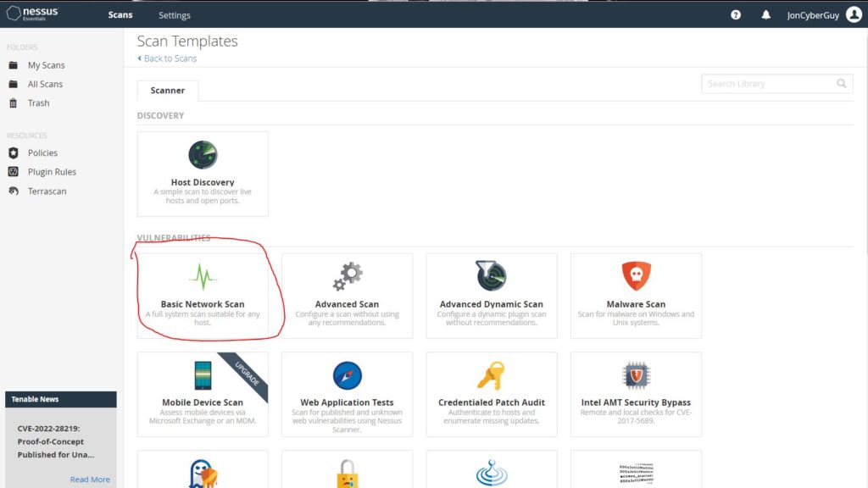Open the CVE-2022-28219 news headline

point(55,441)
